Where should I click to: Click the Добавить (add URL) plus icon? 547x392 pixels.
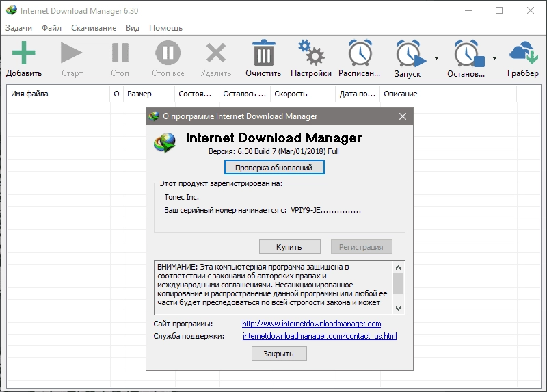(23, 53)
